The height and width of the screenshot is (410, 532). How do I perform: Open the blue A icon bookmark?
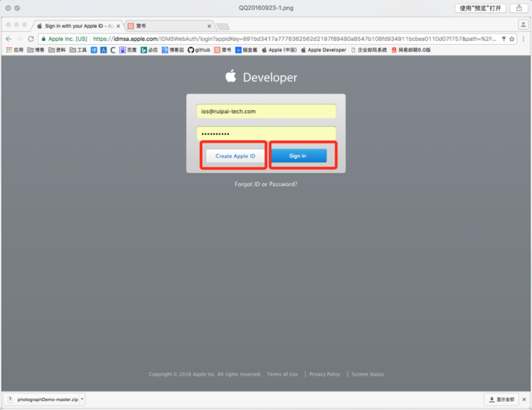103,50
